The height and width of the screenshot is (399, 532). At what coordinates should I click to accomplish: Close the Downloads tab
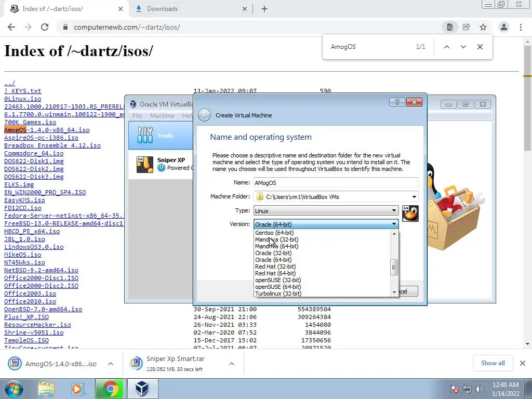(x=245, y=9)
